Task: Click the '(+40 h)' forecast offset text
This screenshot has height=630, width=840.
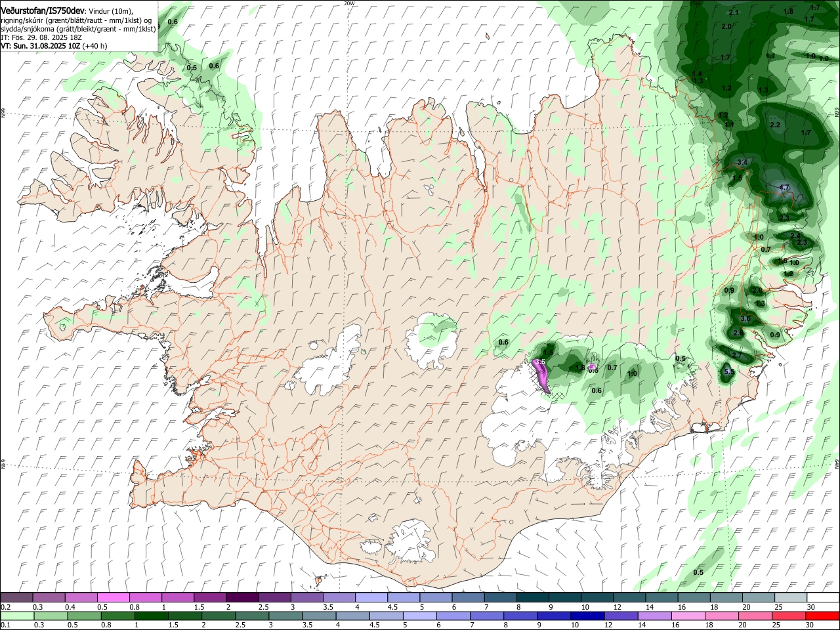Action: [94, 46]
